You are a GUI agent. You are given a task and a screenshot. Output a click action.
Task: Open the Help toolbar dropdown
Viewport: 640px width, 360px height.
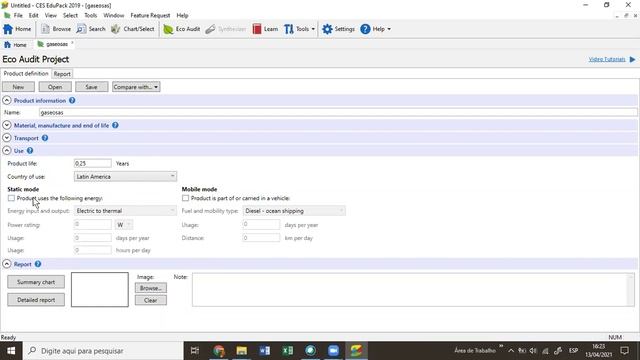[x=376, y=29]
